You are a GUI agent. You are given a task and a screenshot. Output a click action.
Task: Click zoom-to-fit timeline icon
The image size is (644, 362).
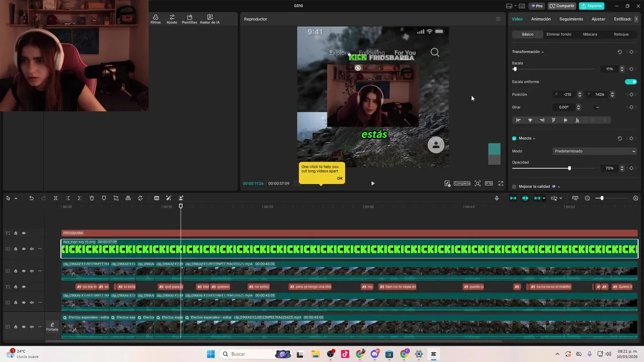coord(575,198)
